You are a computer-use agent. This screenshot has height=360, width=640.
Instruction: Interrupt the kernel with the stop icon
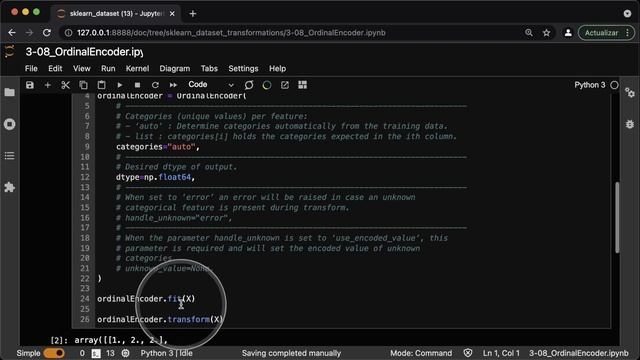(138, 85)
